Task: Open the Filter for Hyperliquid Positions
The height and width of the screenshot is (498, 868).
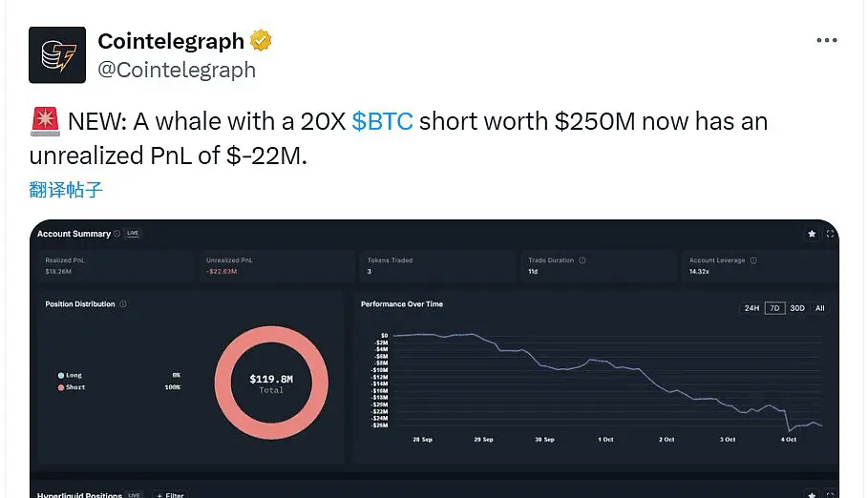Action: click(x=172, y=495)
